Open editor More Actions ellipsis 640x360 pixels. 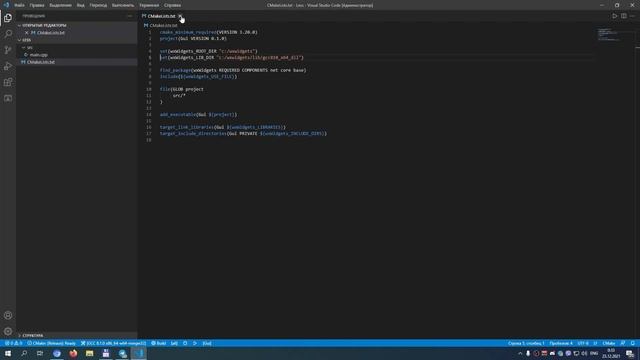tap(632, 16)
